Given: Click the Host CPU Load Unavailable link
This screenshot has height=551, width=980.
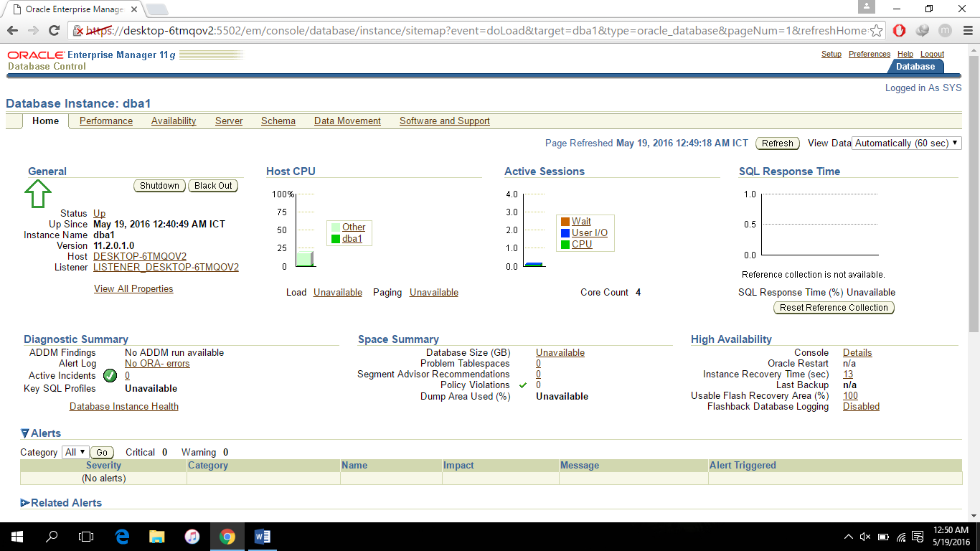Looking at the screenshot, I should pyautogui.click(x=338, y=293).
